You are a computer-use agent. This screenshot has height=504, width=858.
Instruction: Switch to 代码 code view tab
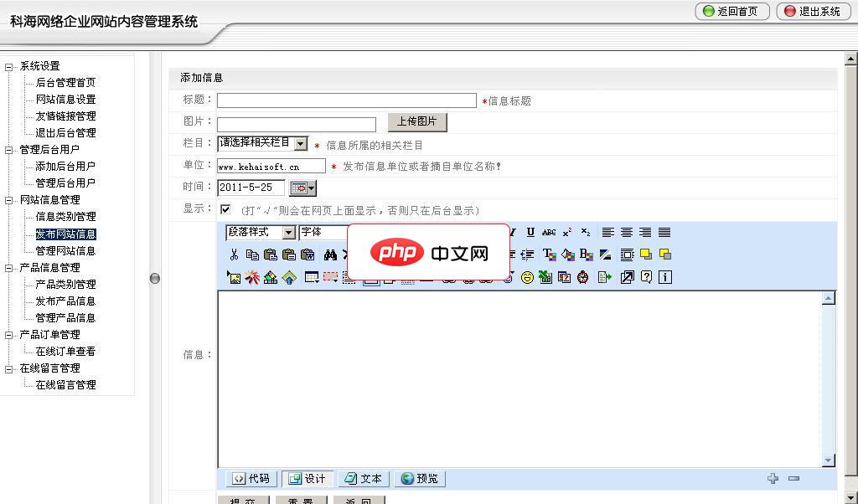(251, 479)
